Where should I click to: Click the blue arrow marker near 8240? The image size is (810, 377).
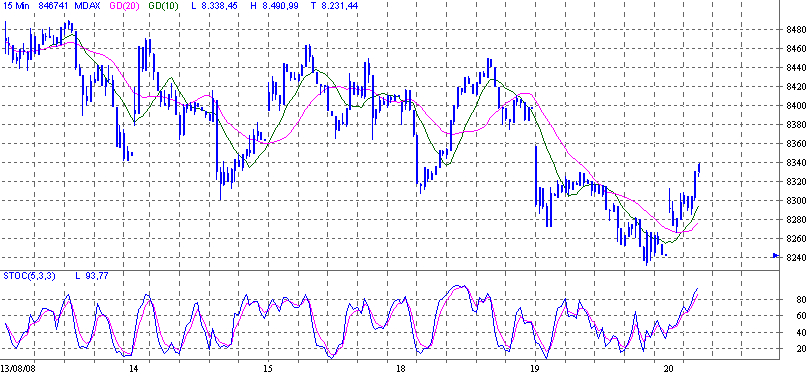point(776,255)
